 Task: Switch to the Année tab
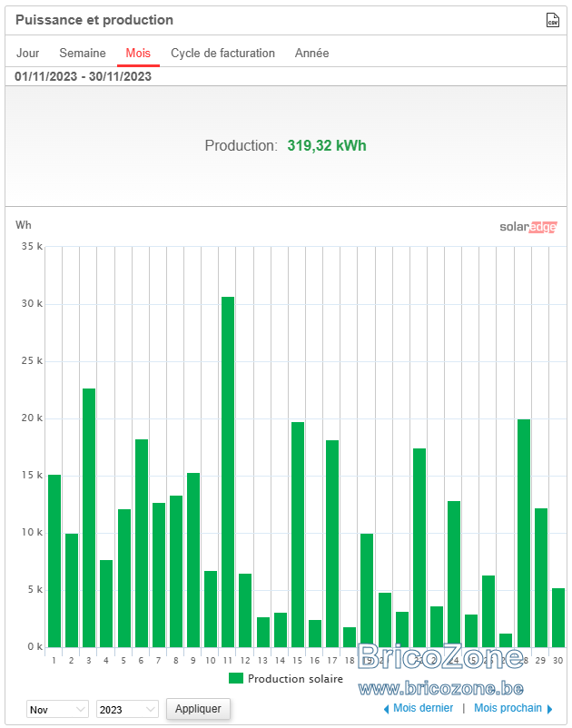tap(312, 53)
